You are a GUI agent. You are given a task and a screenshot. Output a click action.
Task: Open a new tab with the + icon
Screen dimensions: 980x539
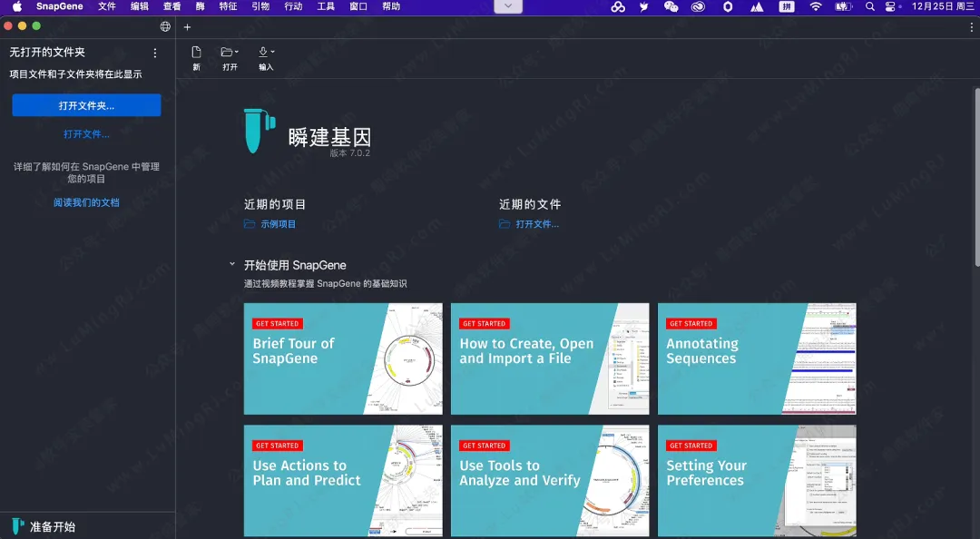click(x=188, y=27)
